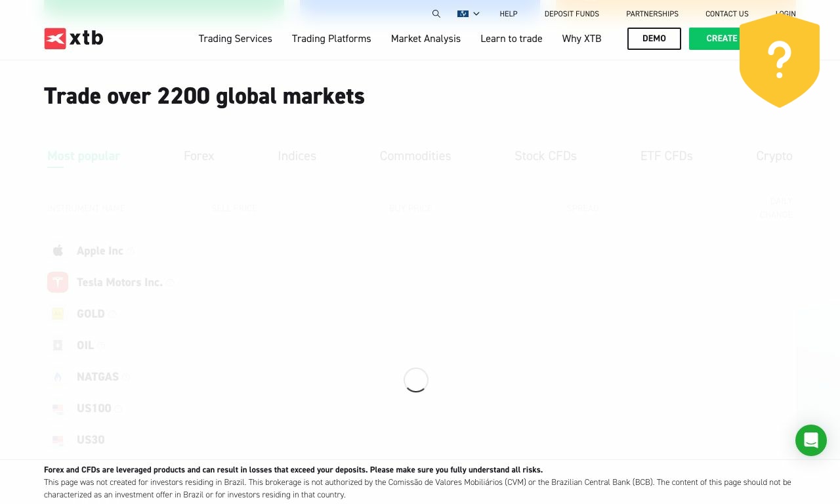Viewport: 840px width, 504px height.
Task: Open info icon next to US100
Action: 119,408
